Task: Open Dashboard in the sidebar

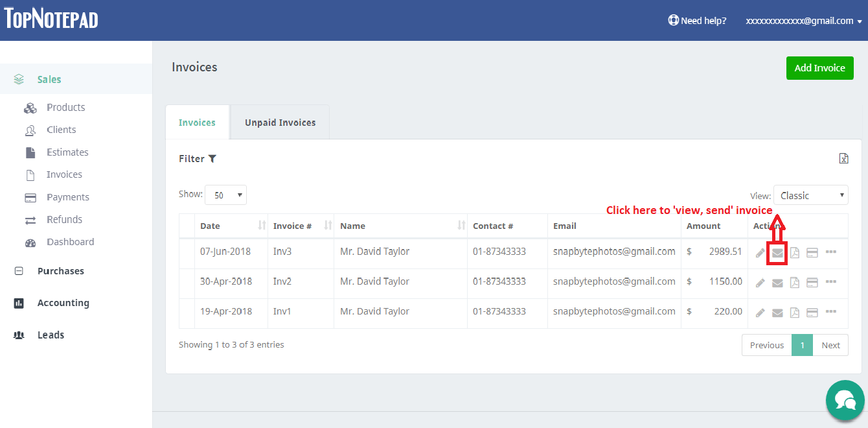Action: click(70, 242)
